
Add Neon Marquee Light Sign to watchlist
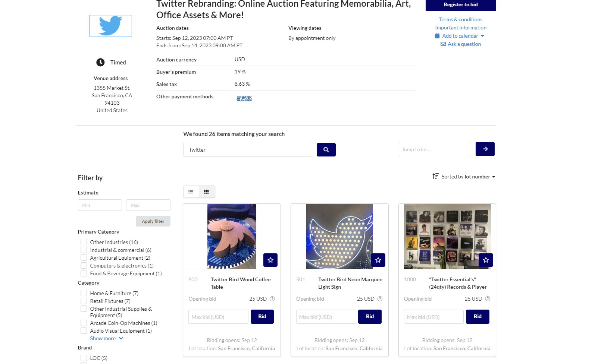[x=378, y=260]
